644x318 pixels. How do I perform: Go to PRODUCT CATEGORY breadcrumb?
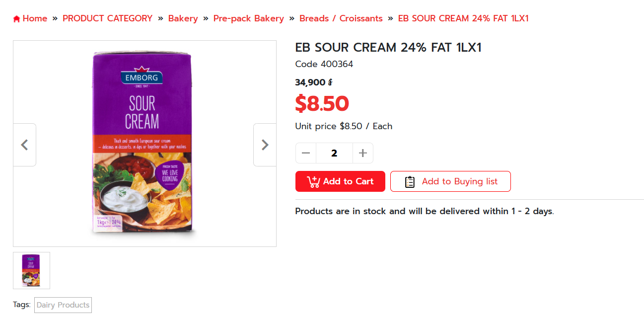[x=107, y=18]
